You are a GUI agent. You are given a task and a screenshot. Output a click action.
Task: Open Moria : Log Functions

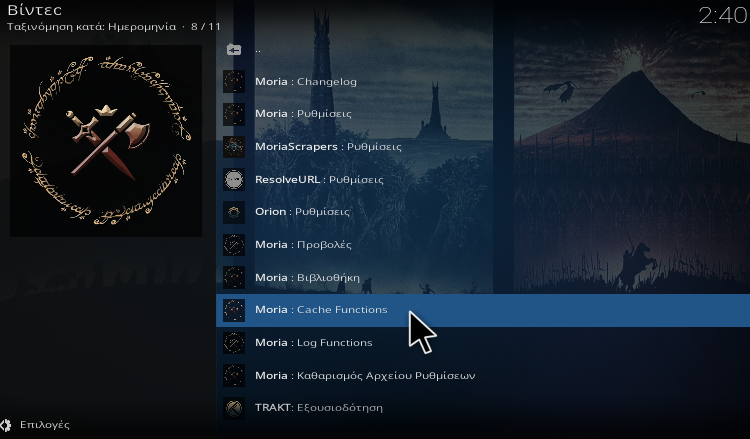[x=483, y=342]
